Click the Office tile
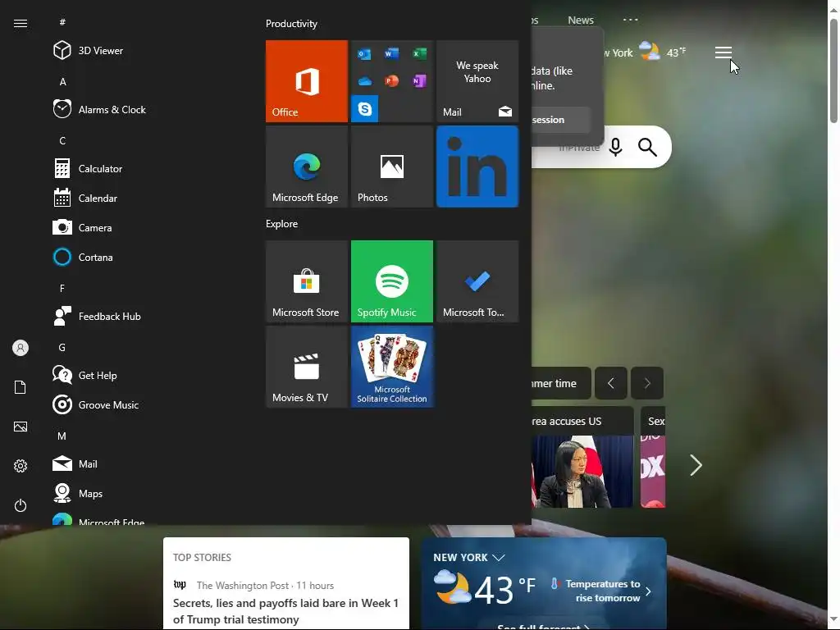840x630 pixels. pos(307,81)
